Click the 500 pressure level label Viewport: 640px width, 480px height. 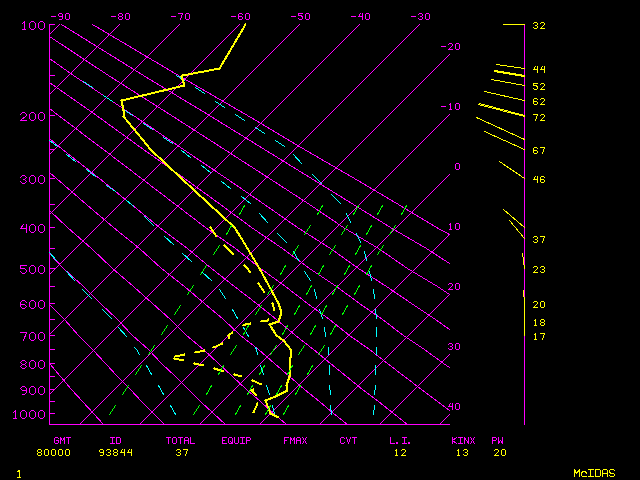click(x=33, y=269)
